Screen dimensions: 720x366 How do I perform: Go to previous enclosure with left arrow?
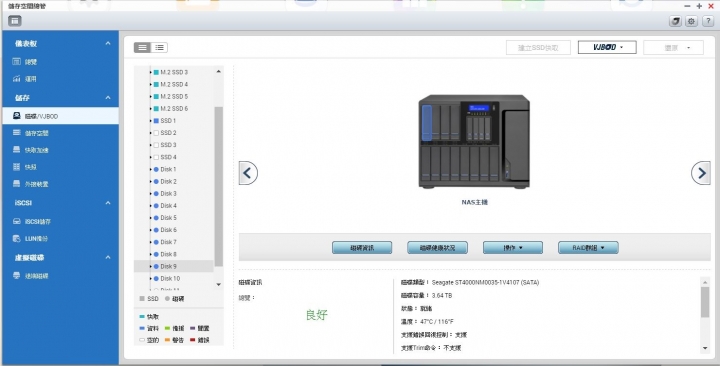coord(248,173)
